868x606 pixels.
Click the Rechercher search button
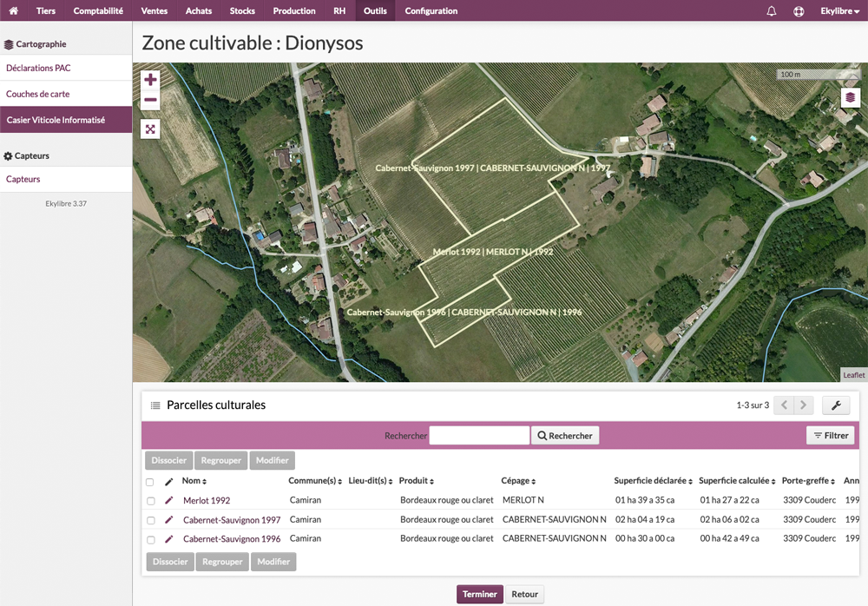[565, 435]
